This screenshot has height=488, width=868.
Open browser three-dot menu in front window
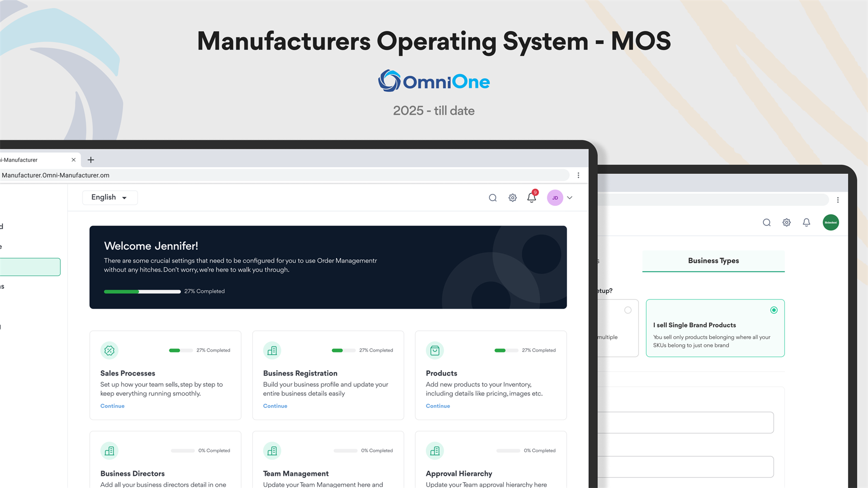[x=579, y=175]
